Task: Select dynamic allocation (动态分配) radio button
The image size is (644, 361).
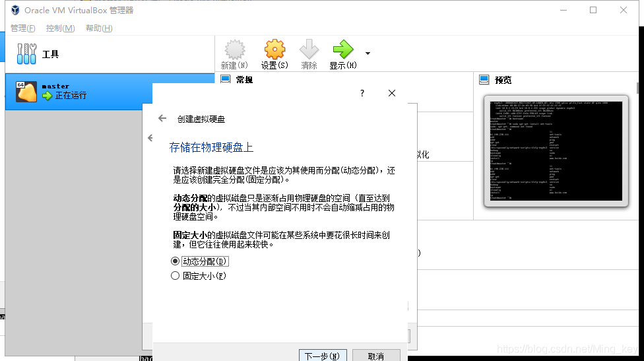Action: click(x=175, y=261)
